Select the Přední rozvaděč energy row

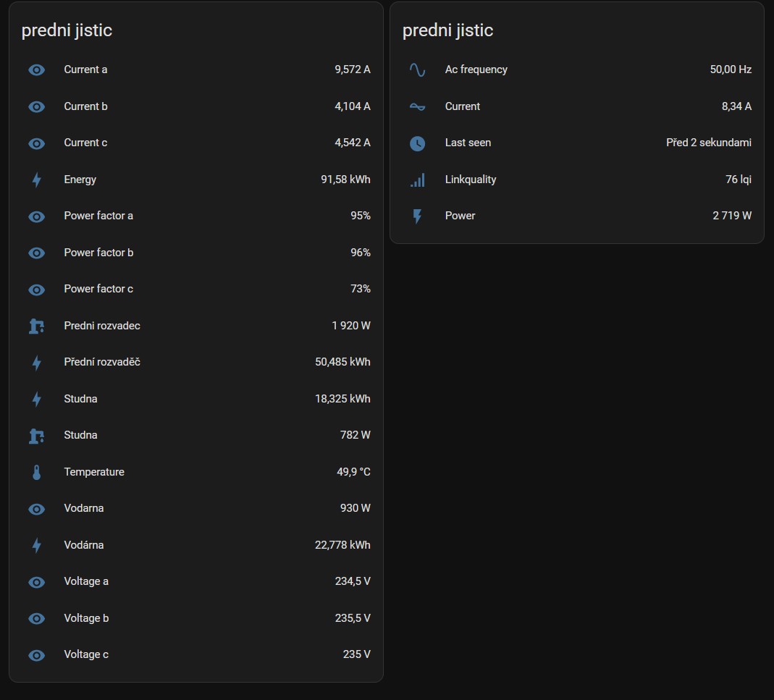click(102, 362)
